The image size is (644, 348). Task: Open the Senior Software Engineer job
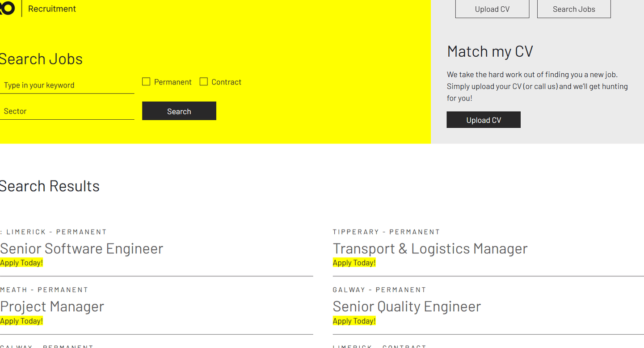coord(82,248)
